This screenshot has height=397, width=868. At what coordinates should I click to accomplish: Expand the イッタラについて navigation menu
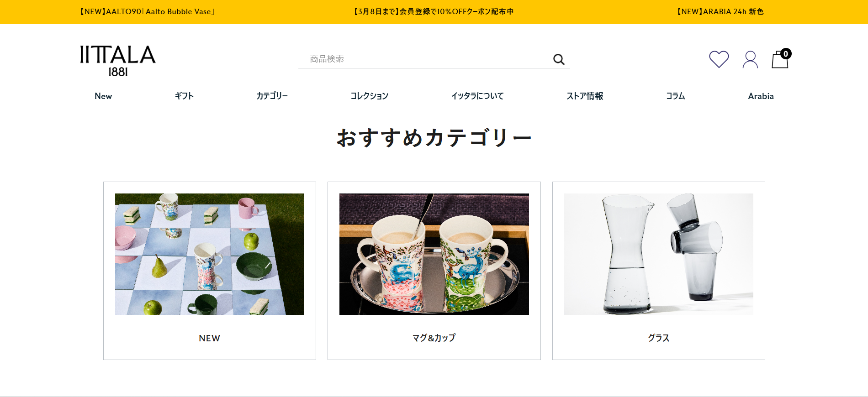[x=477, y=96]
